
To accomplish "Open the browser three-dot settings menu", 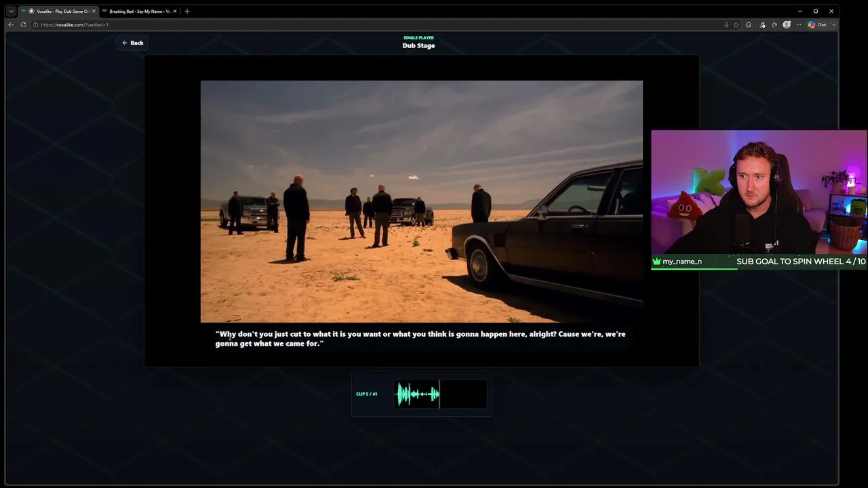I will (799, 24).
